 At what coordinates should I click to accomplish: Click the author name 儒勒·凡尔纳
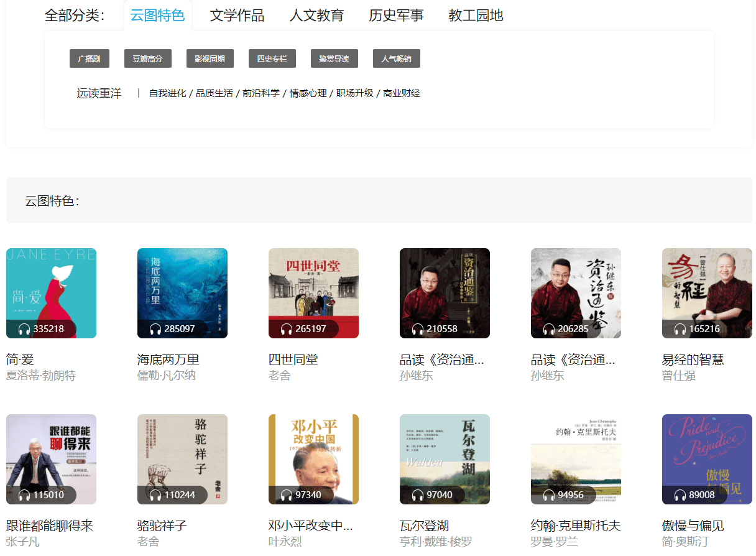pyautogui.click(x=167, y=376)
